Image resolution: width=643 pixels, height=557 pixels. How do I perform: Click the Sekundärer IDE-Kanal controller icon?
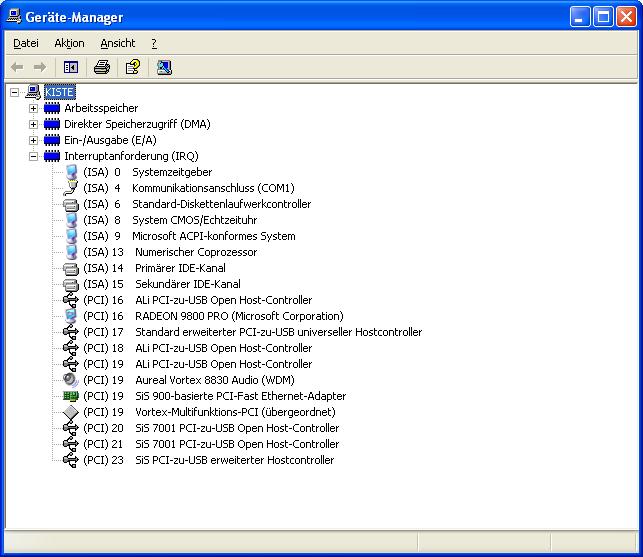71,284
